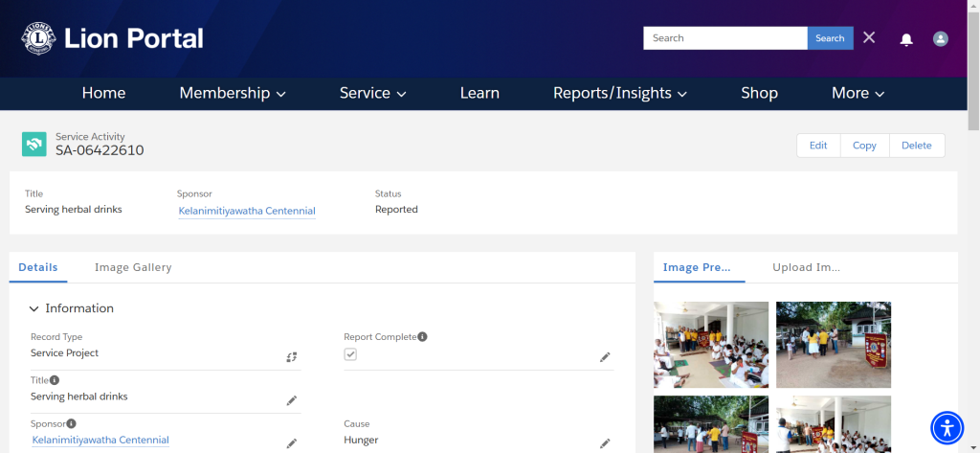Viewport: 980px width, 453px height.
Task: Expand the Membership menu
Action: point(233,93)
